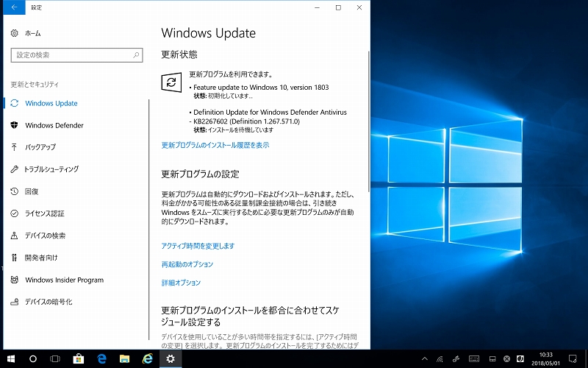Viewport: 588px width, 368px height.
Task: Launch Microsoft Edge from taskbar
Action: tap(101, 359)
